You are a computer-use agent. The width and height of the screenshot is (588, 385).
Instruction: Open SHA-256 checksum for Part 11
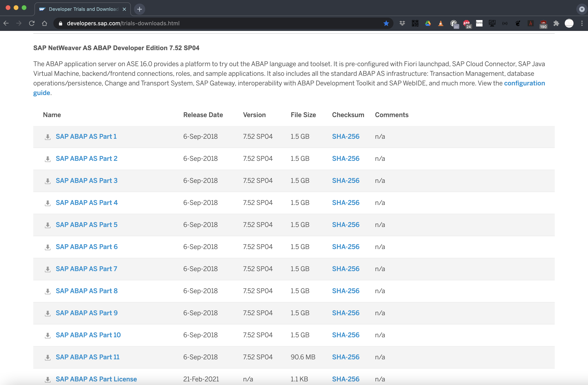tap(345, 357)
